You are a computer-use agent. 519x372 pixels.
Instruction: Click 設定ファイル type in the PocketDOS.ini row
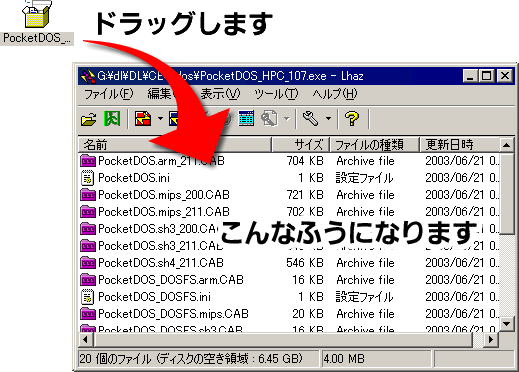tap(364, 178)
